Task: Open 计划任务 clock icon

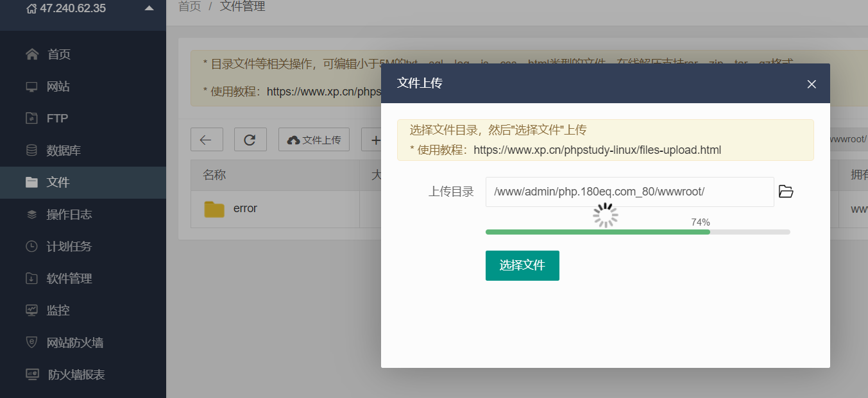Action: [x=31, y=246]
